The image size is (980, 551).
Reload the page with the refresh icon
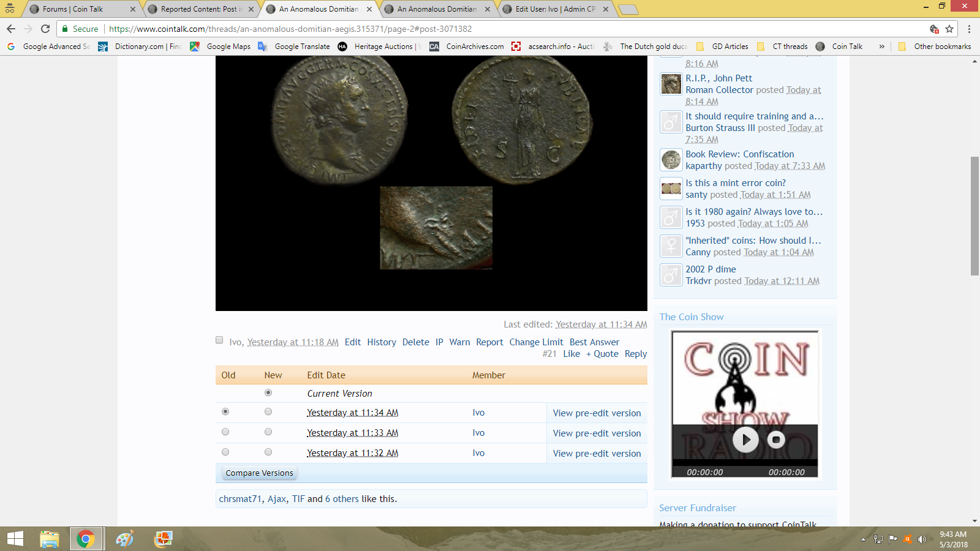click(45, 29)
